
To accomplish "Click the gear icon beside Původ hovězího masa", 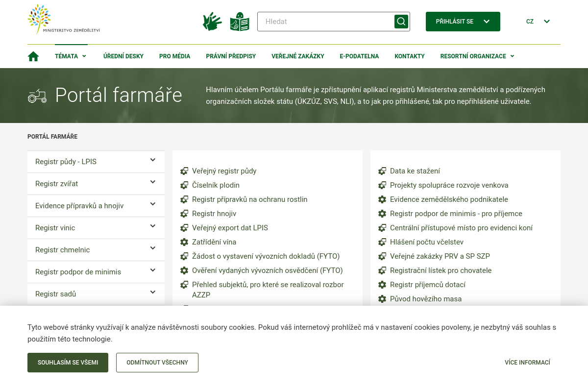I will tap(382, 299).
